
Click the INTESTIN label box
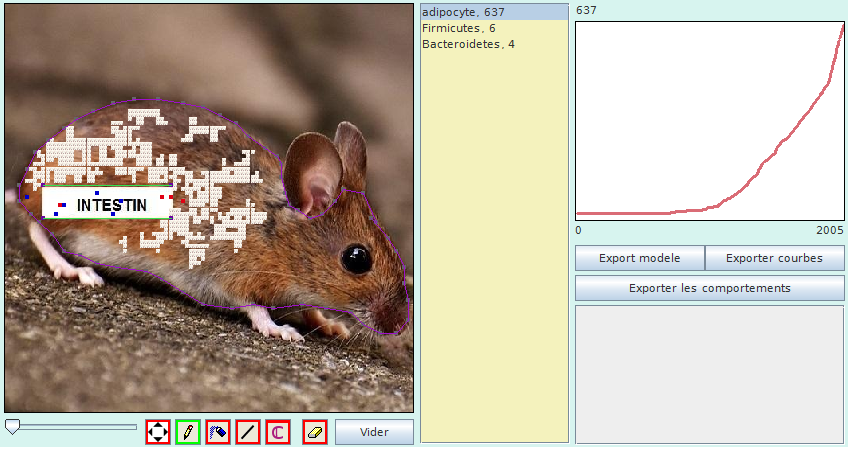(x=108, y=204)
